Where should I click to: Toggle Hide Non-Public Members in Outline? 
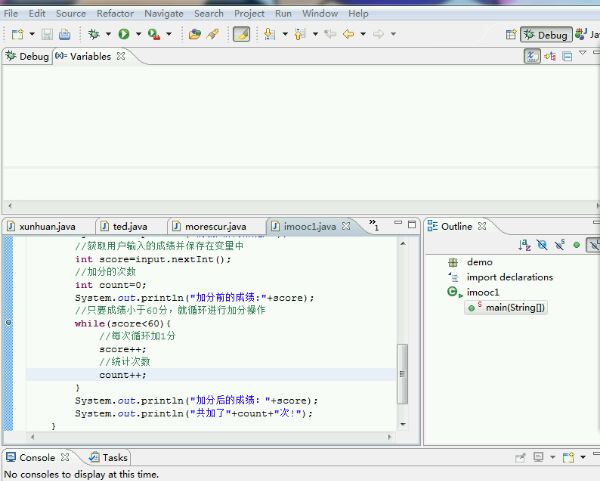point(576,245)
